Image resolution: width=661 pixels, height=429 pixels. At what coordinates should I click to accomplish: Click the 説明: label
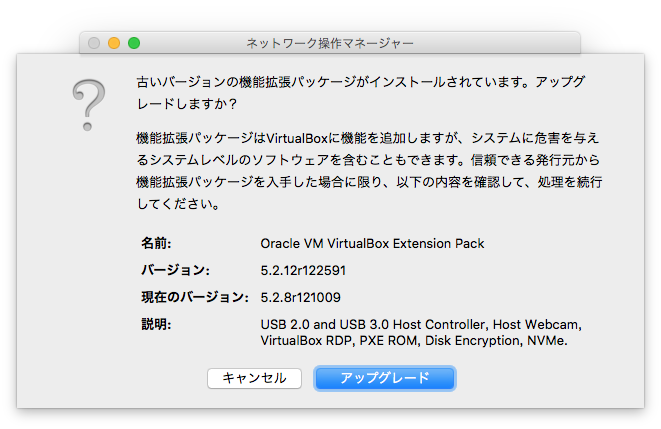click(156, 324)
